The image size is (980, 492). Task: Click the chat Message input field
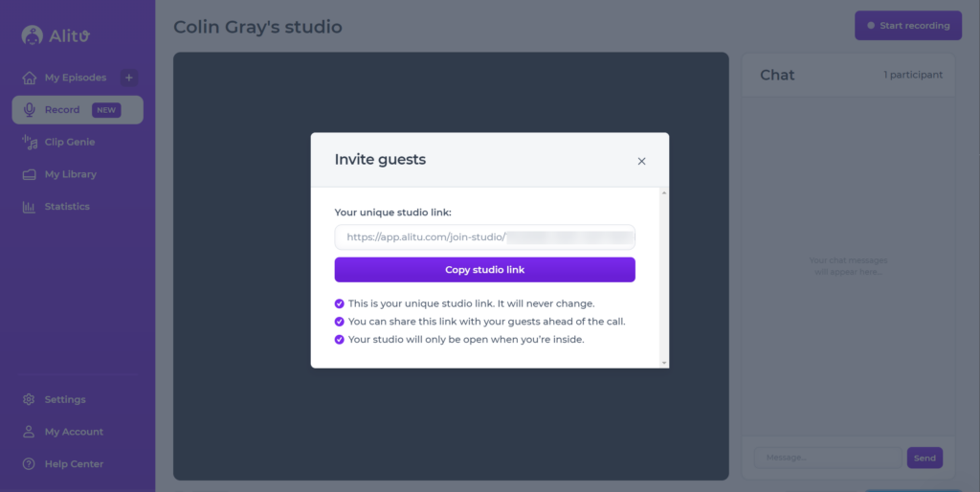tap(827, 458)
